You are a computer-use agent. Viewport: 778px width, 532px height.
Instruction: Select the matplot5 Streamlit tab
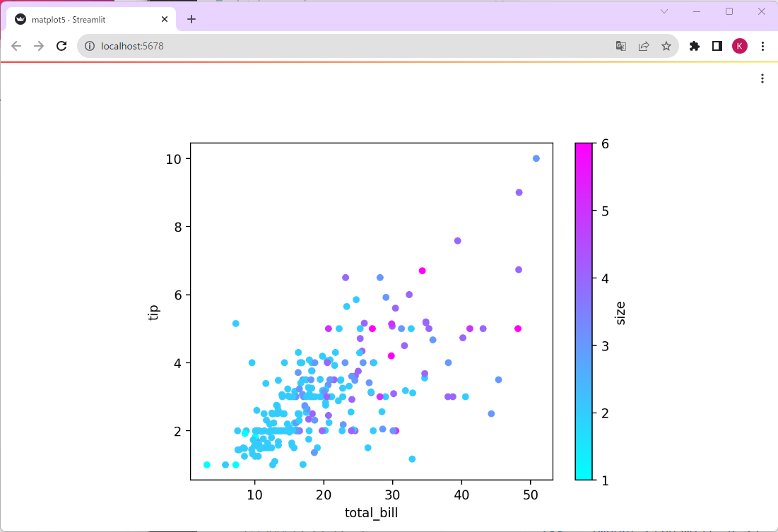click(x=85, y=19)
